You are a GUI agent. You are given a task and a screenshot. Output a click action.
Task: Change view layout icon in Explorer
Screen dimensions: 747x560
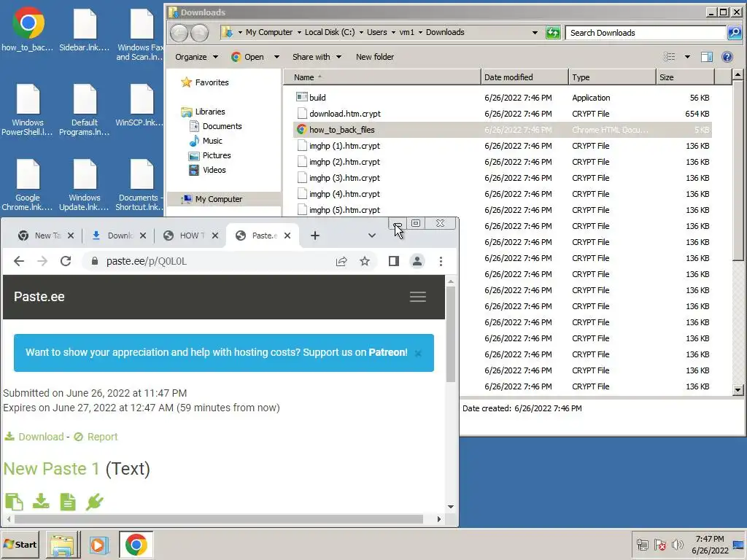(670, 57)
